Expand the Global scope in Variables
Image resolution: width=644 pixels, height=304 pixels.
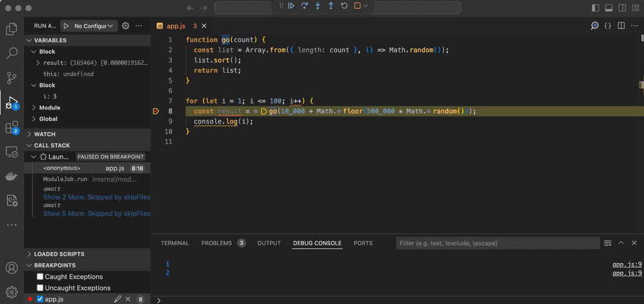click(49, 118)
